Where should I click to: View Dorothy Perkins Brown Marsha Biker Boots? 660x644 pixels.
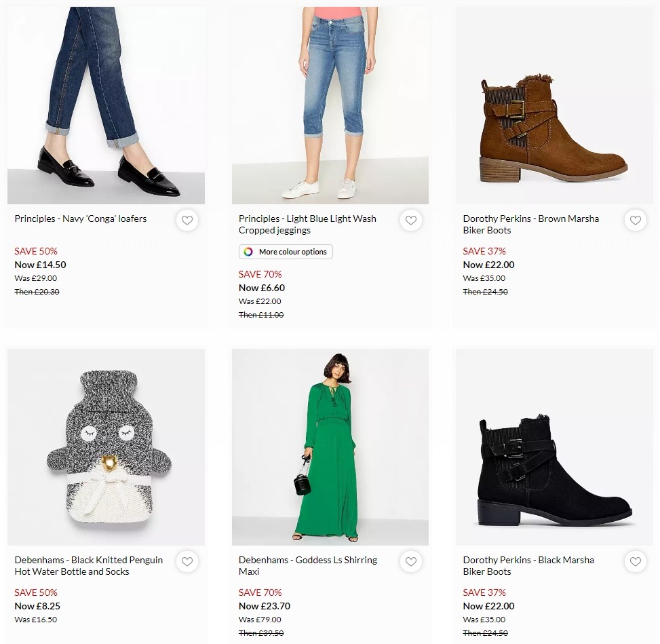pos(530,224)
